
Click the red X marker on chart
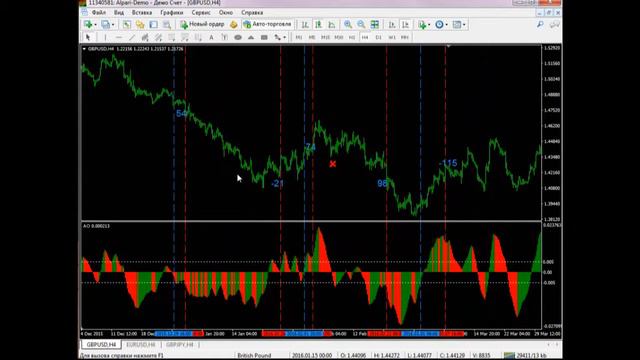333,164
